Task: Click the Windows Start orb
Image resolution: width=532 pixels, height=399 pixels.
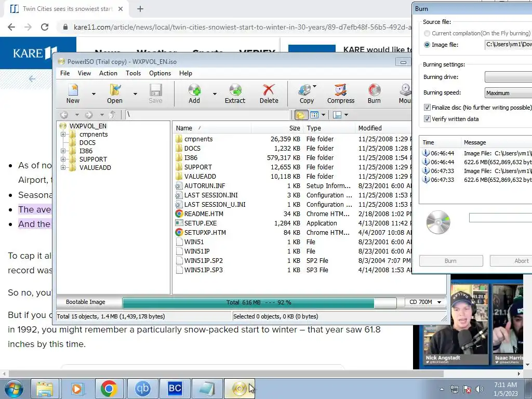Action: point(14,389)
